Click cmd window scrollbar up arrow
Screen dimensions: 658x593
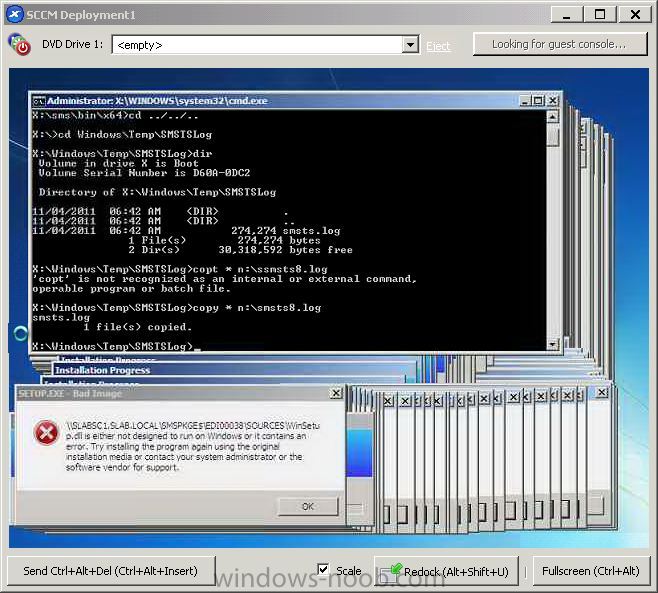point(553,117)
